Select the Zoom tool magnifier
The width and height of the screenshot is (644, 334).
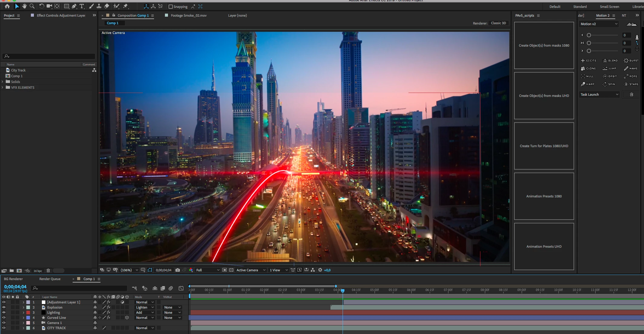pos(32,6)
